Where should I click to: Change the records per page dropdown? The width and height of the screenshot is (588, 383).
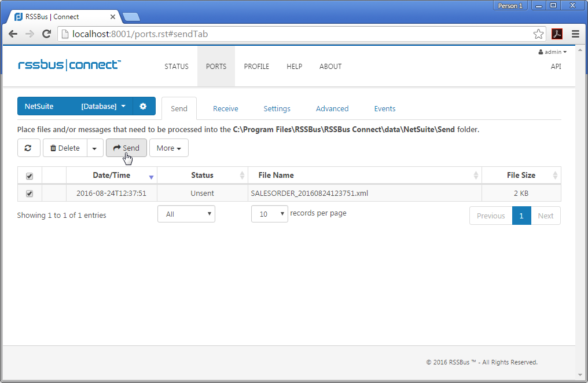coord(269,214)
